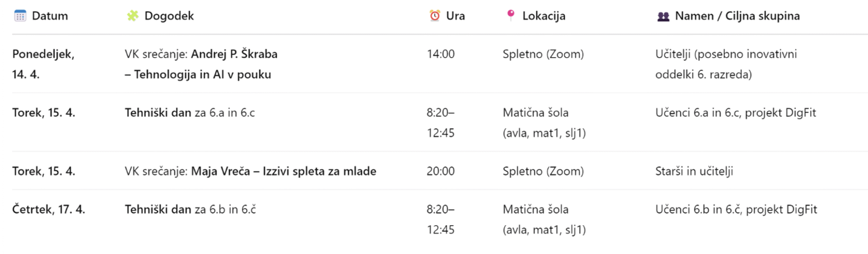
Task: Click the puzzle piece icon beside Dogodek
Action: [133, 16]
